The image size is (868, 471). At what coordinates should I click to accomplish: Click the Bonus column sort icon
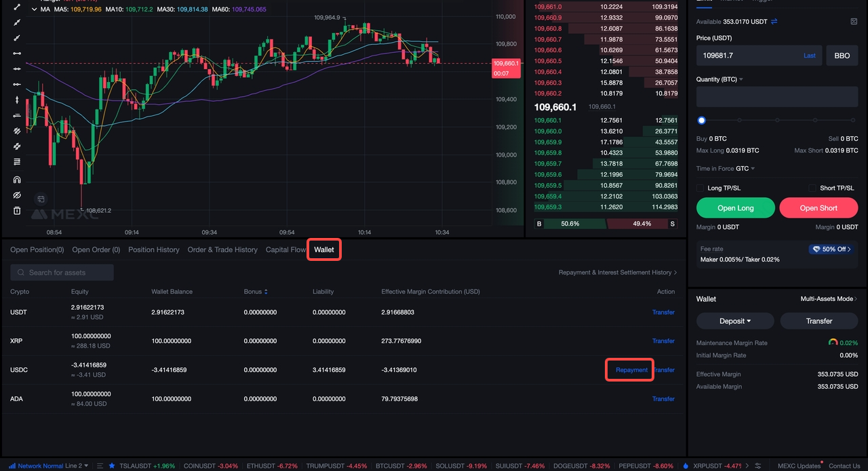(266, 291)
